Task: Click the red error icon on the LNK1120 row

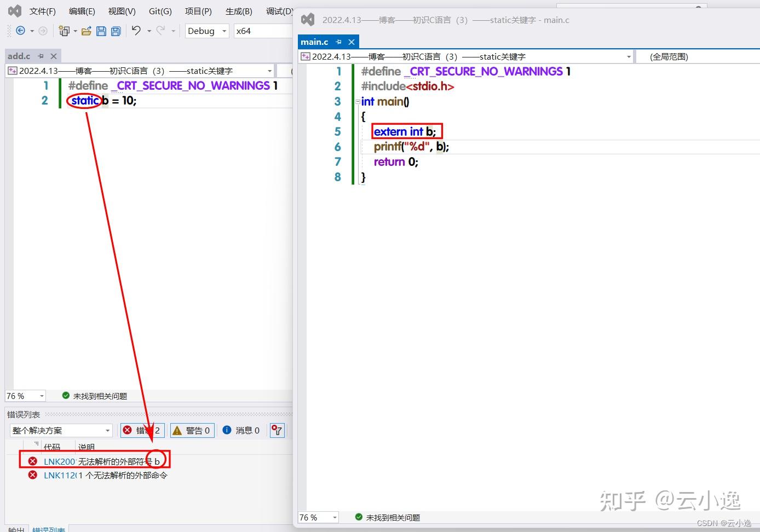Action: 33,475
